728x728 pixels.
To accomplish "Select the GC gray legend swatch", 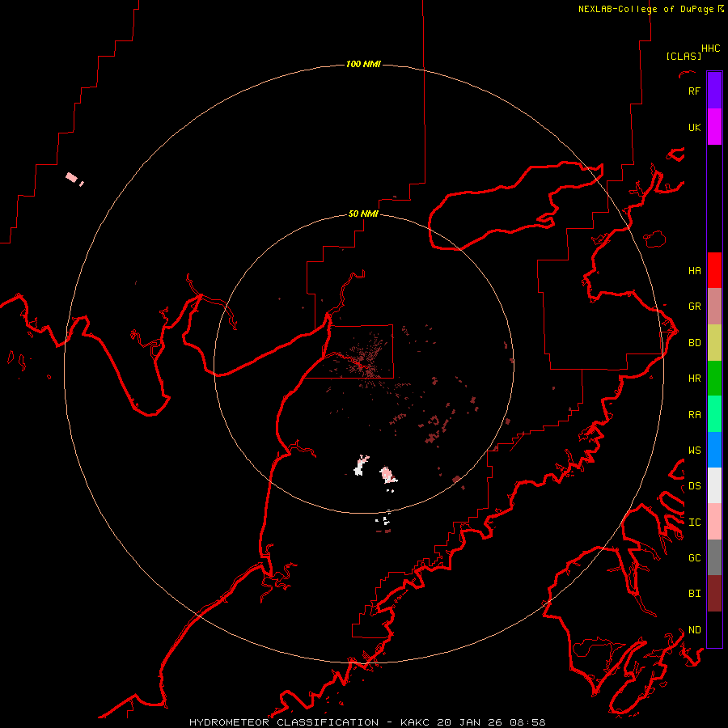I will click(714, 557).
